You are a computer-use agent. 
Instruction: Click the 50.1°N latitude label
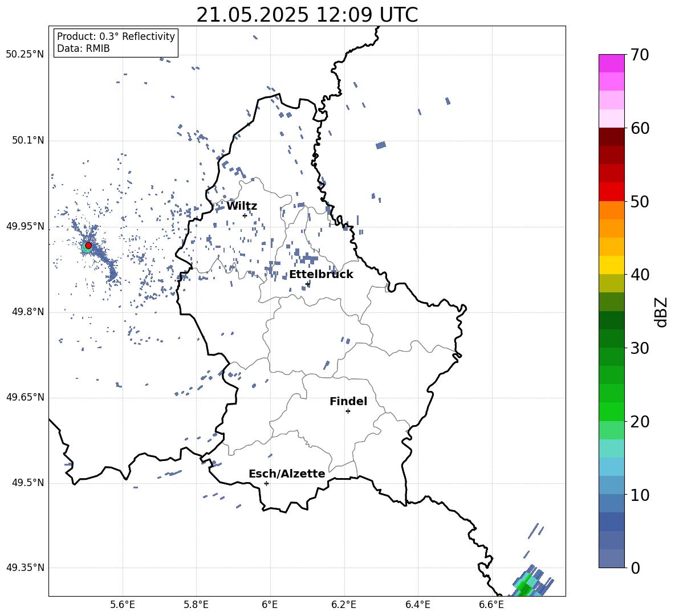click(x=27, y=140)
